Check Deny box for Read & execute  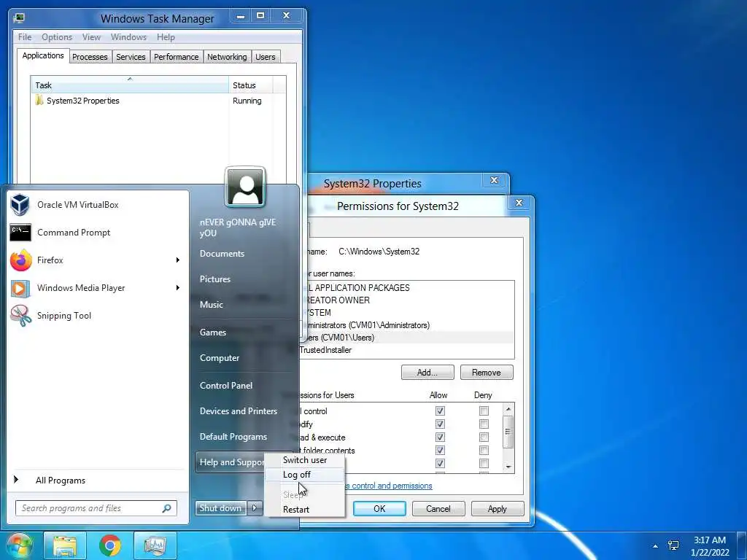(x=484, y=437)
